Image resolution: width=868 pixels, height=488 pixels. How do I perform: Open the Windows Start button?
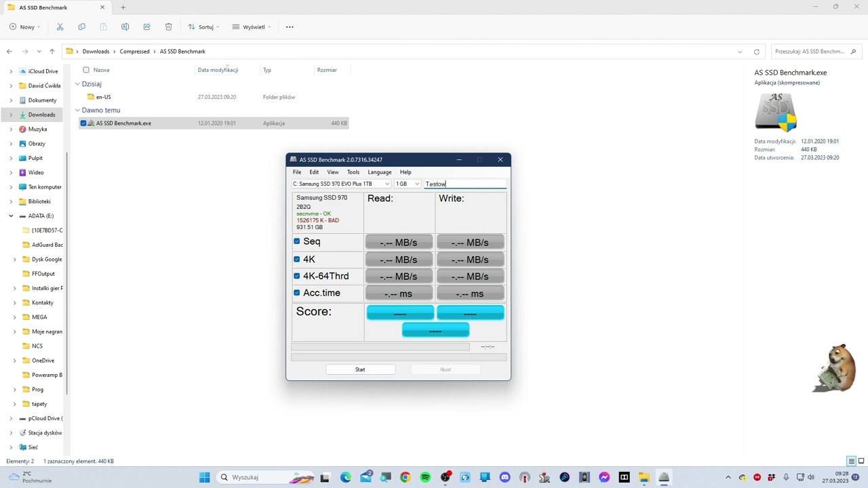point(204,477)
